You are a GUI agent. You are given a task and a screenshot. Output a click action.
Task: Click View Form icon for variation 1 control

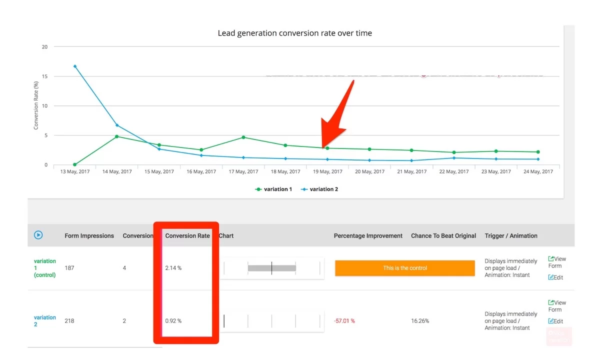551,259
